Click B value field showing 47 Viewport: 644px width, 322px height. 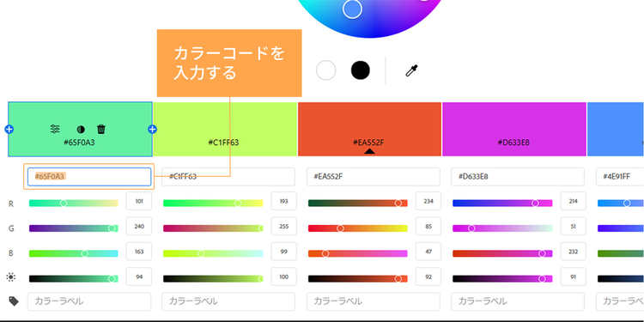pyautogui.click(x=428, y=252)
